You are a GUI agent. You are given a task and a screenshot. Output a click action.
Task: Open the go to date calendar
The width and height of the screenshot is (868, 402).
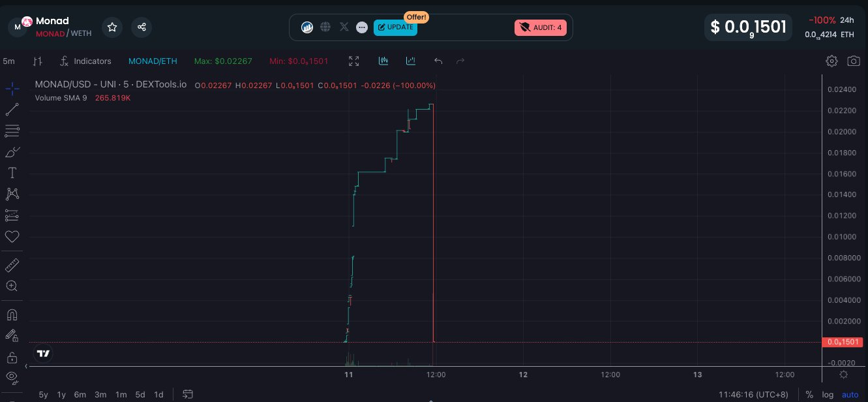188,394
